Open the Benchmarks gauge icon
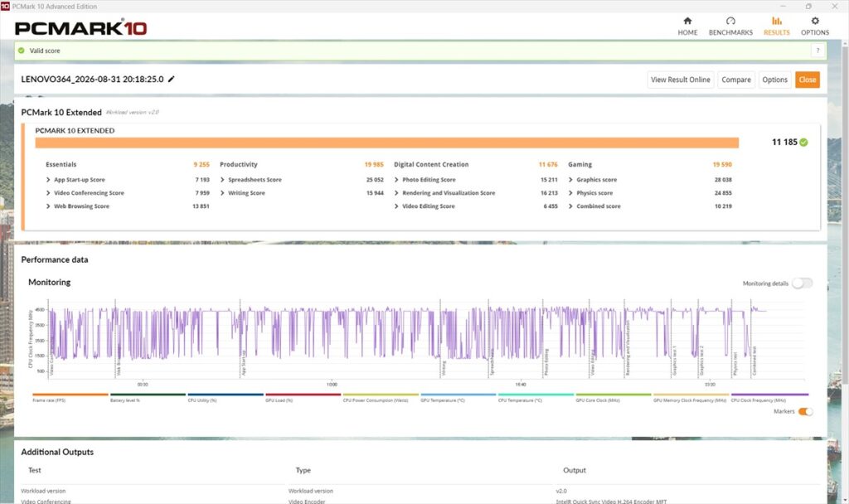 coord(730,21)
